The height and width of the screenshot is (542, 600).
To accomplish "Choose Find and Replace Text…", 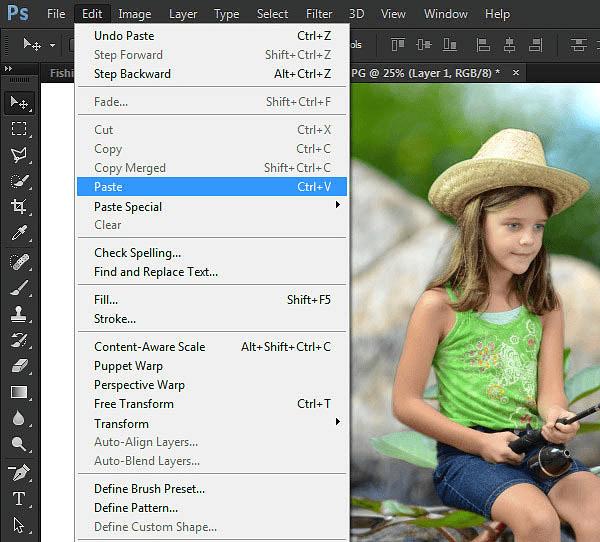I will [212, 272].
